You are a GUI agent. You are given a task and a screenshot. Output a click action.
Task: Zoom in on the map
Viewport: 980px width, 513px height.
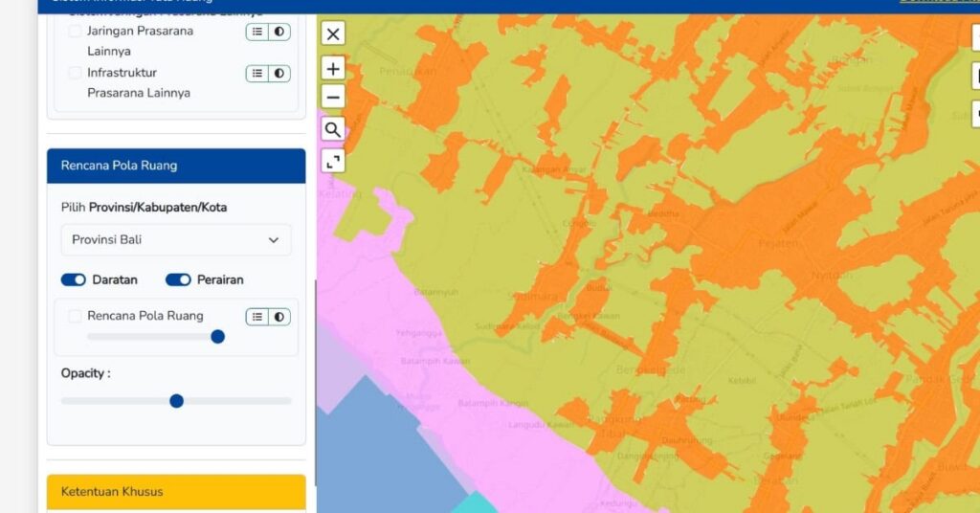tap(333, 69)
